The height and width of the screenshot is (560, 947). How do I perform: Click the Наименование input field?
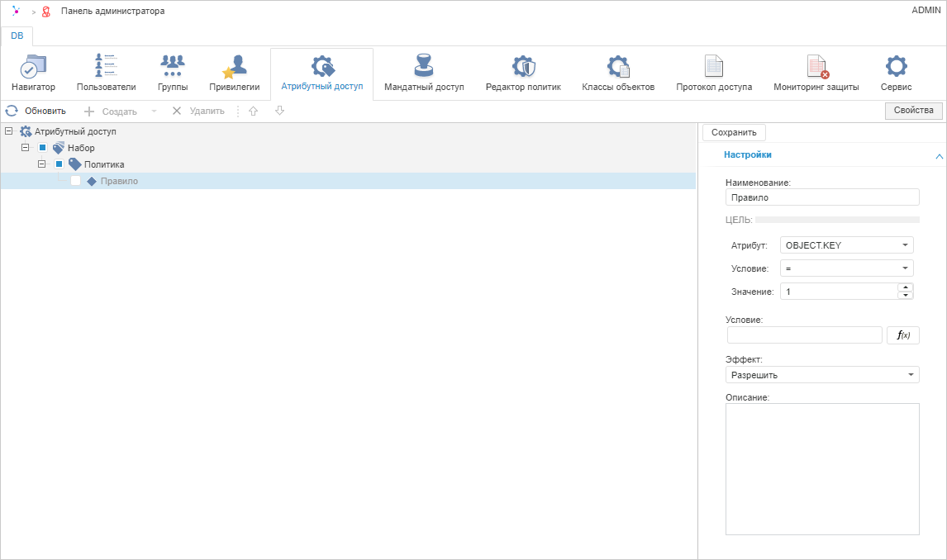click(x=821, y=197)
